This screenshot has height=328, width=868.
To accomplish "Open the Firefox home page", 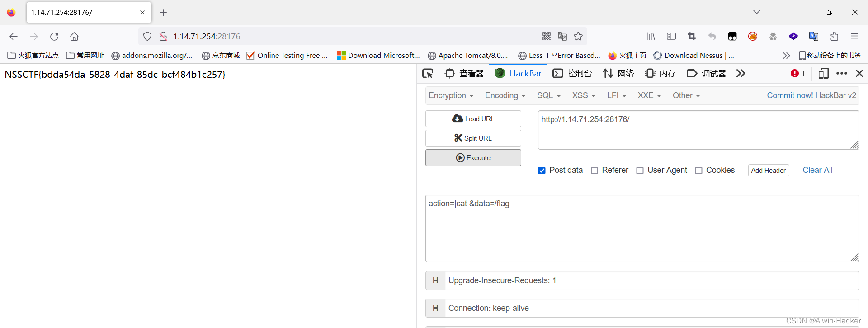I will point(74,37).
